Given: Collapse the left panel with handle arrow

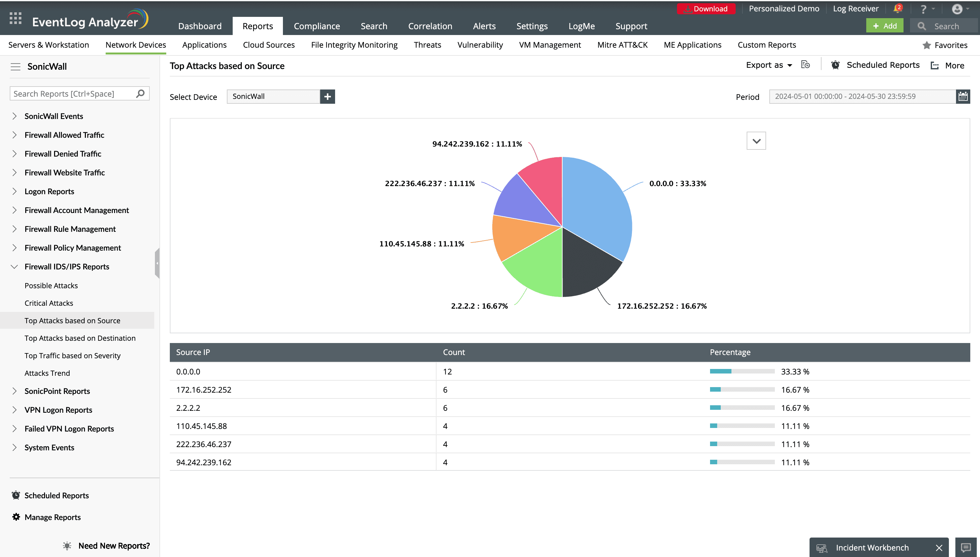Looking at the screenshot, I should click(x=157, y=263).
